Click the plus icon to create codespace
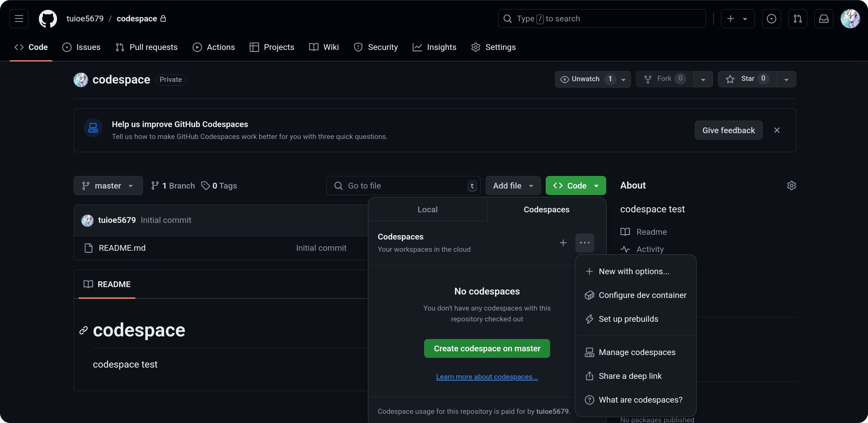Viewport: 868px width, 423px height. [563, 243]
